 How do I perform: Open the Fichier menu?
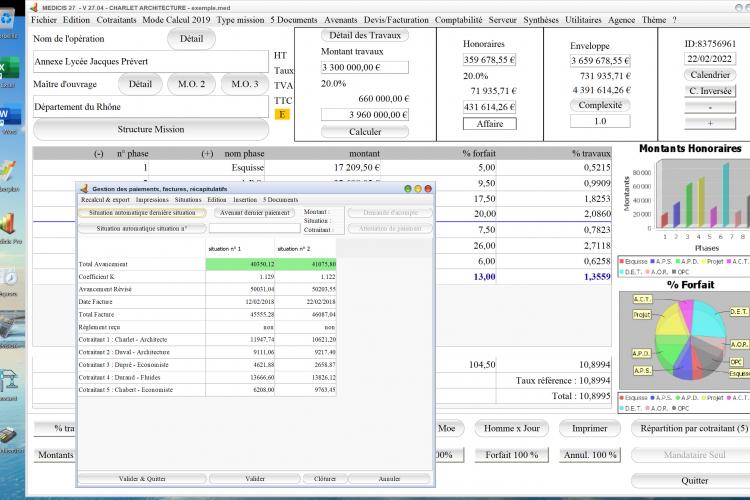pos(44,20)
